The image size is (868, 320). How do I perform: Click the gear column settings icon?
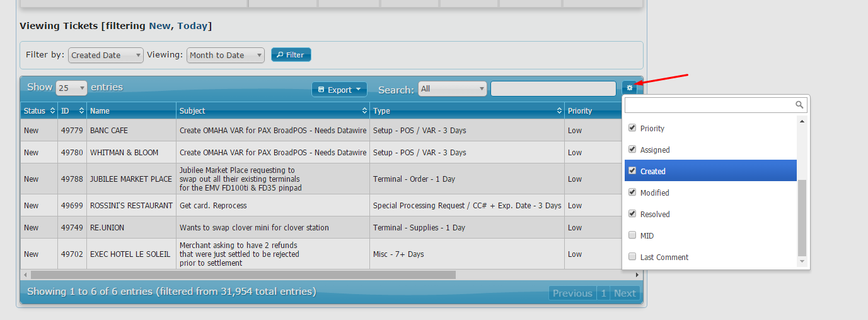(x=629, y=88)
